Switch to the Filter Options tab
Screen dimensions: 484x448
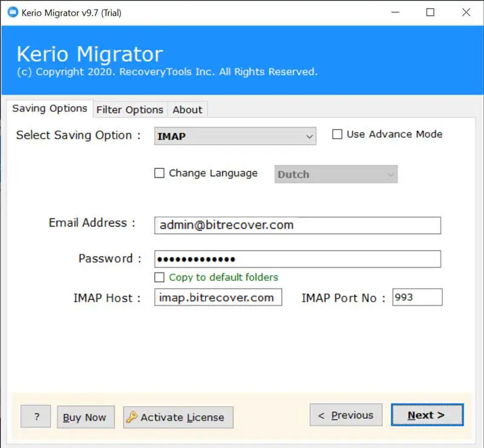[130, 110]
